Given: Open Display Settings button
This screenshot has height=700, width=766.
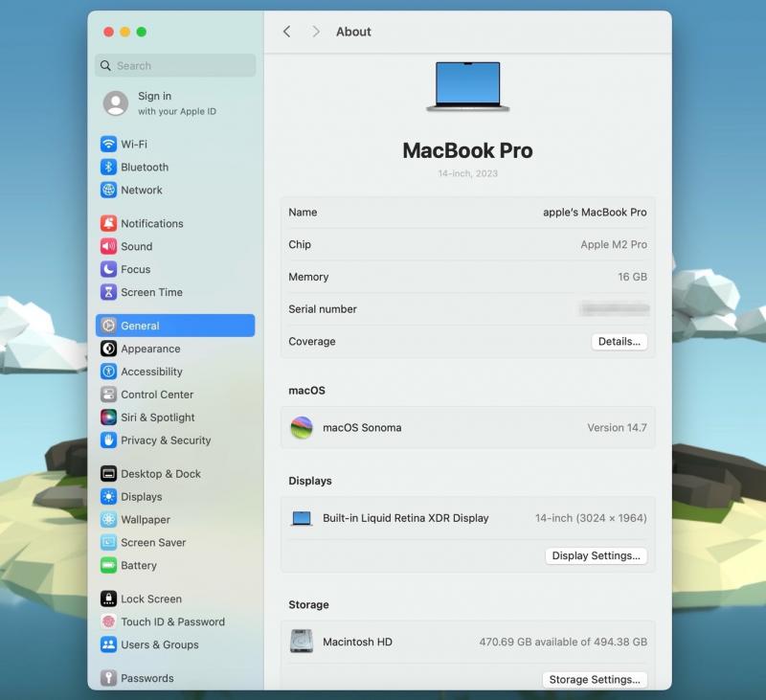Looking at the screenshot, I should [596, 556].
